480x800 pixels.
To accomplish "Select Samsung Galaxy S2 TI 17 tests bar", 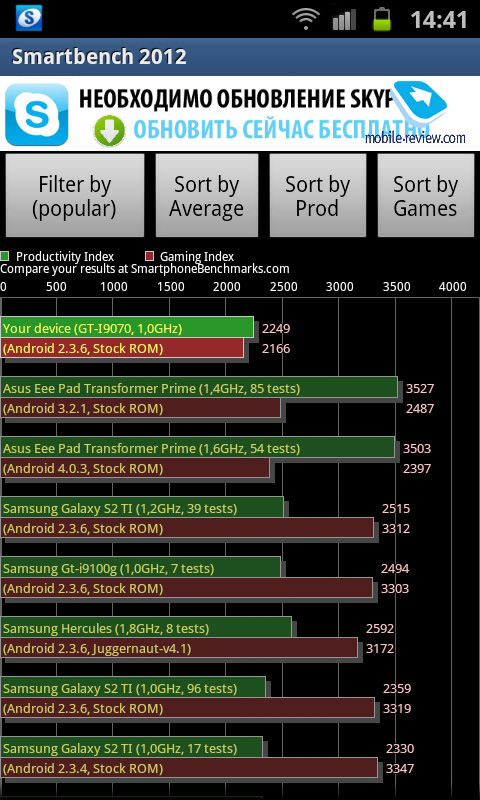I will coord(132,748).
